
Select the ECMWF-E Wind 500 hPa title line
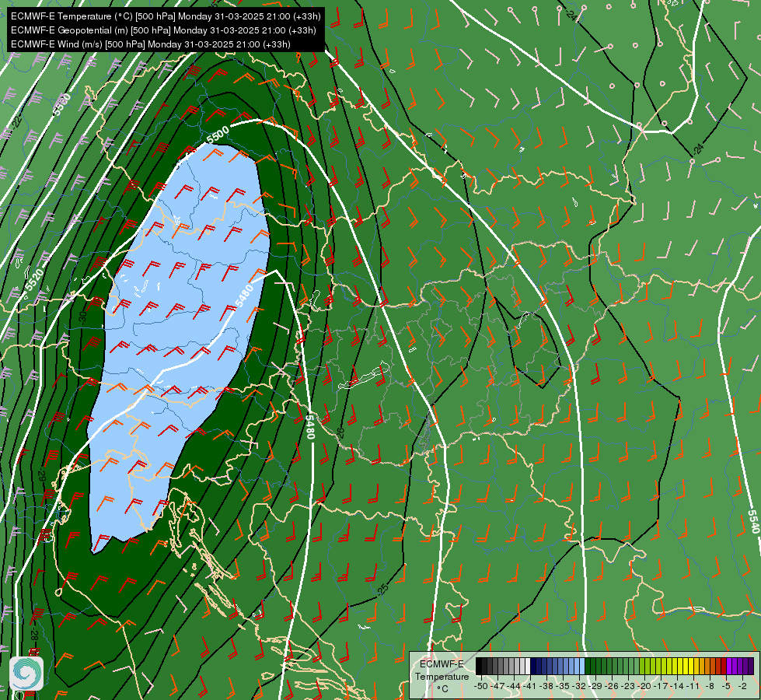(x=151, y=44)
